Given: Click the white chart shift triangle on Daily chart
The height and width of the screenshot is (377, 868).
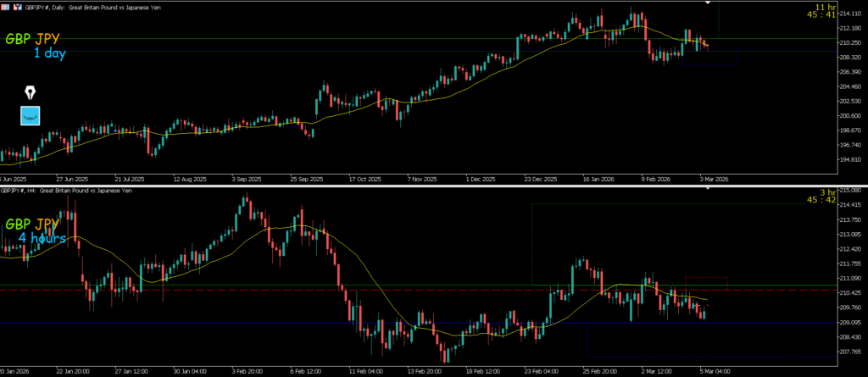Looking at the screenshot, I should (x=709, y=5).
